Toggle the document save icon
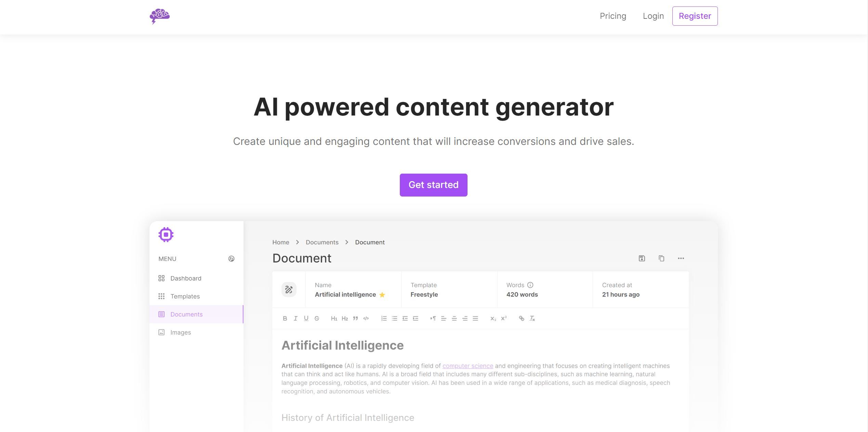 [x=642, y=258]
